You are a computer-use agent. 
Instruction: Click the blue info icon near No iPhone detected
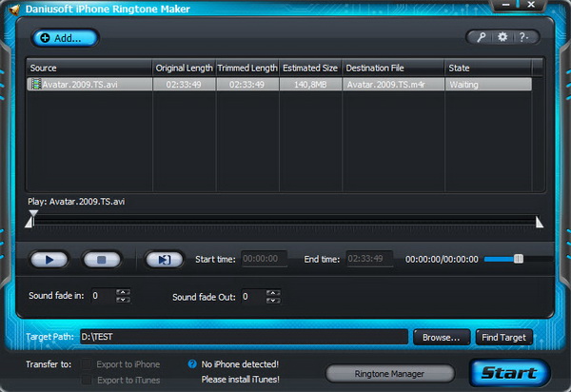tap(192, 364)
